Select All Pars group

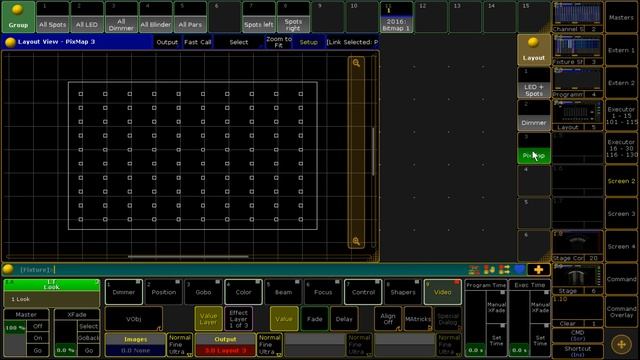point(190,17)
